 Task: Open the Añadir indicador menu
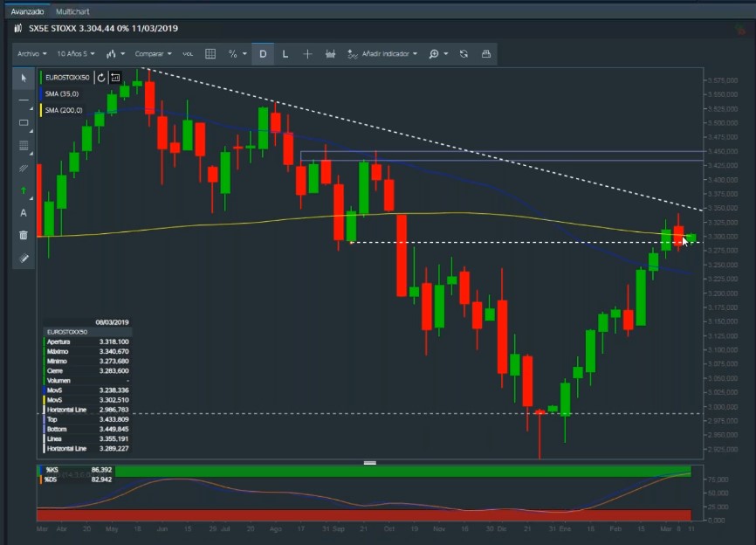(383, 53)
